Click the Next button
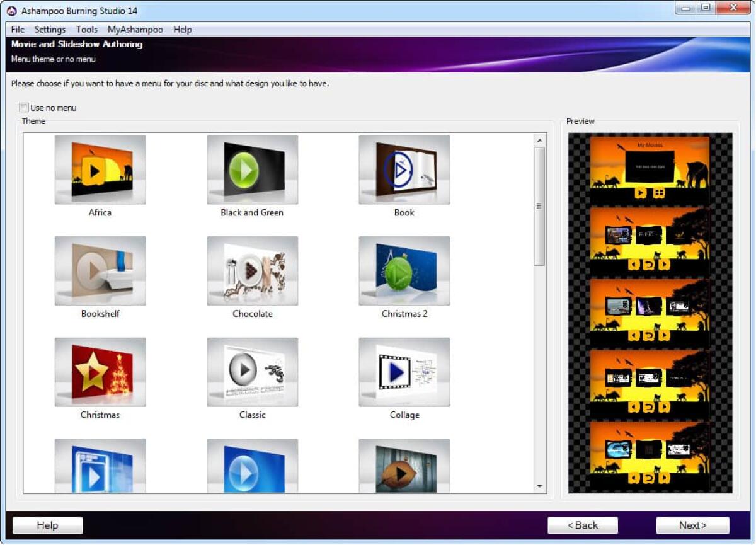This screenshot has height=545, width=756. pos(692,525)
